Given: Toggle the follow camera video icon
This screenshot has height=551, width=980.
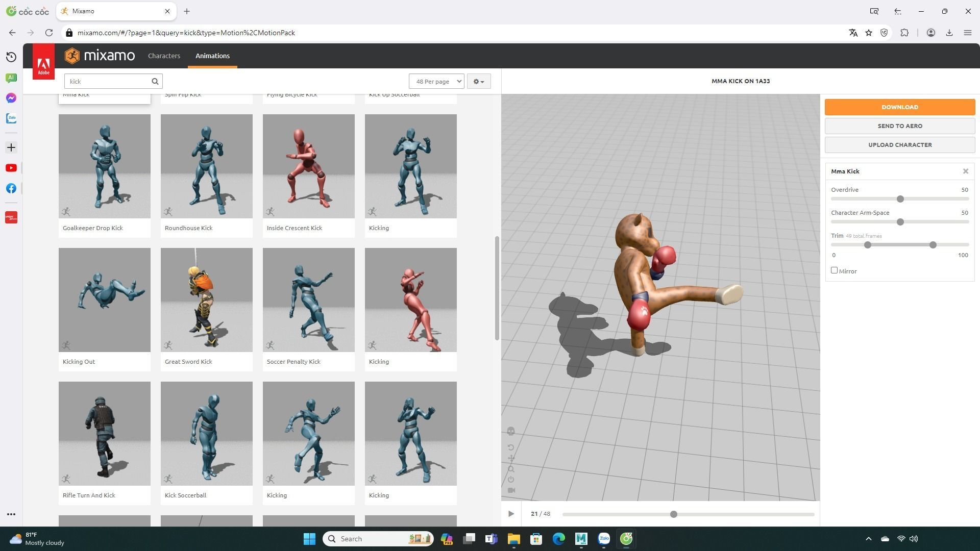Looking at the screenshot, I should (x=511, y=490).
